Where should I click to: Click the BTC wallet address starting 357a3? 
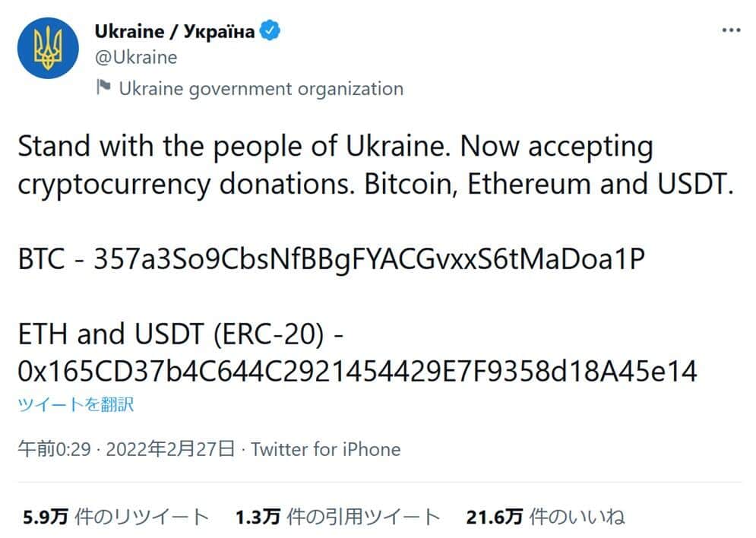(x=369, y=260)
